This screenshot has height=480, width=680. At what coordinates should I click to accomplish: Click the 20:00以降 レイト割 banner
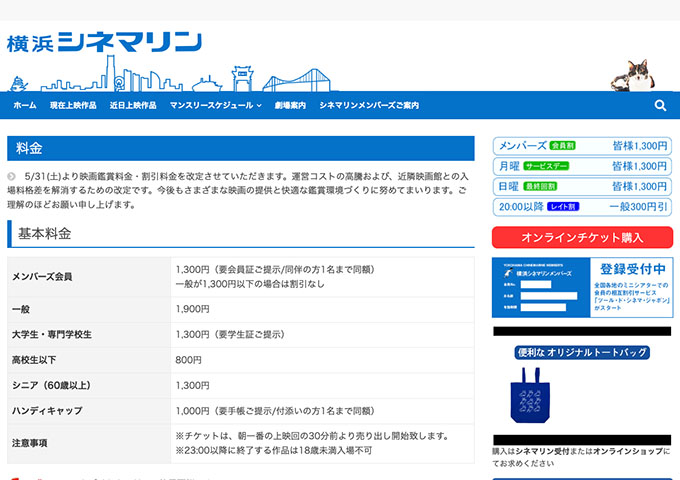pos(582,207)
